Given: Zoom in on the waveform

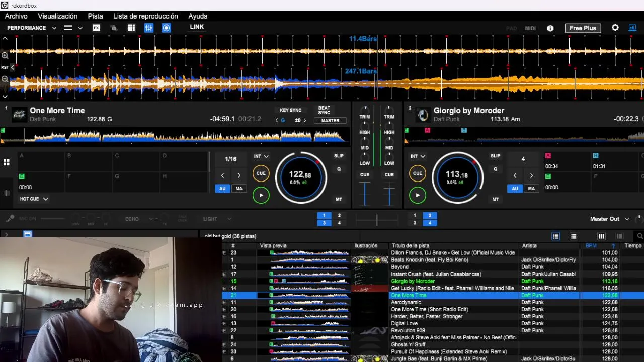Looking at the screenshot, I should tap(5, 55).
